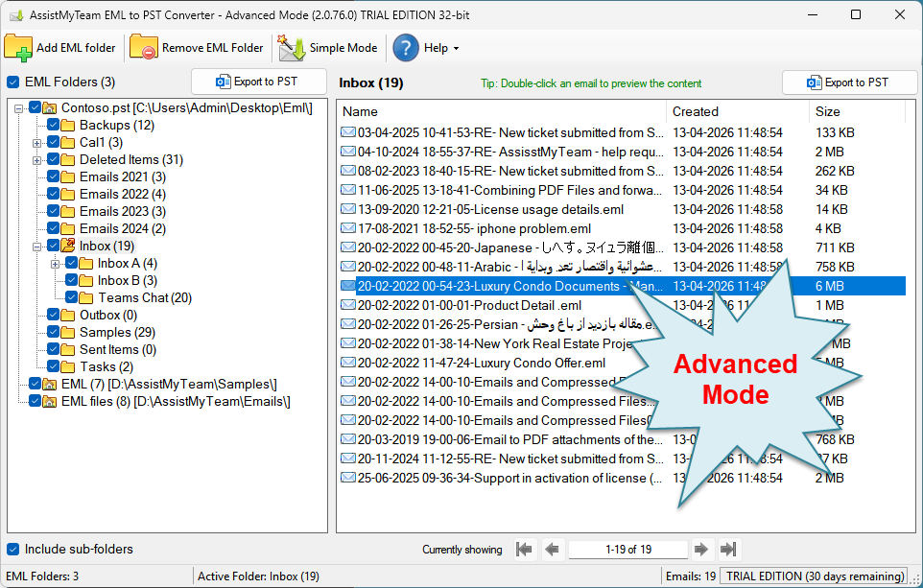Go to the previous page of emails
Screen dimensions: 923x588
coord(552,550)
